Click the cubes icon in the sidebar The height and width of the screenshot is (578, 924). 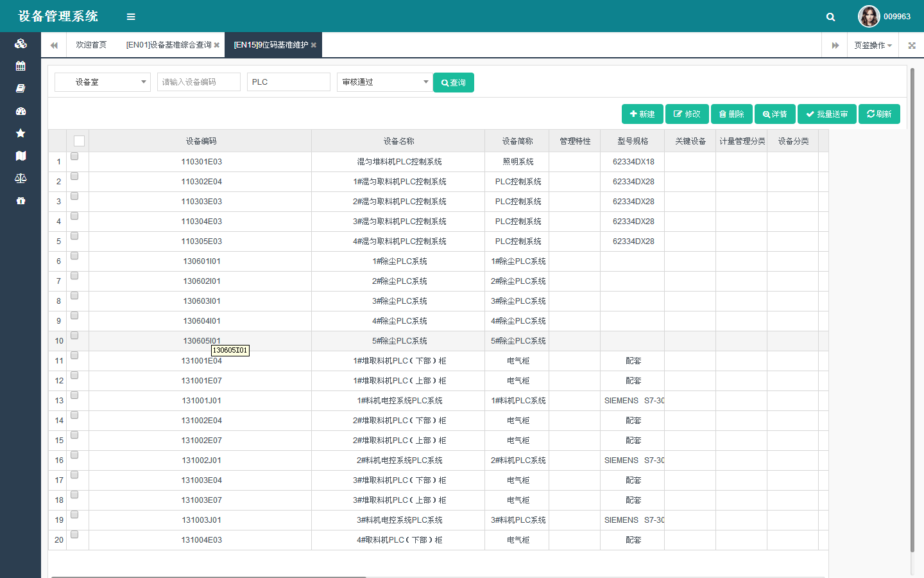pos(21,44)
